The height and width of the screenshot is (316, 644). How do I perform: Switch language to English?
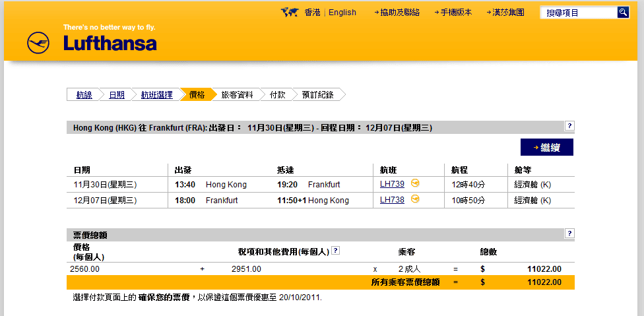(x=342, y=13)
